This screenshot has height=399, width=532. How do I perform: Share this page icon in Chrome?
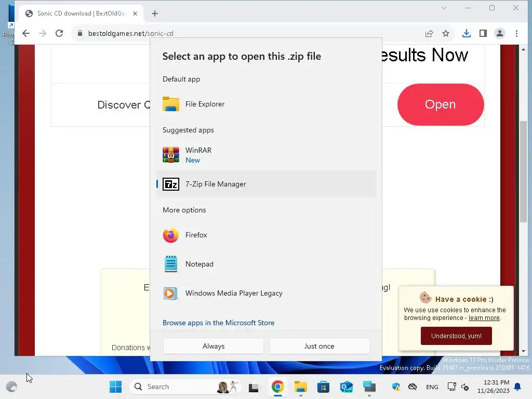tap(429, 33)
